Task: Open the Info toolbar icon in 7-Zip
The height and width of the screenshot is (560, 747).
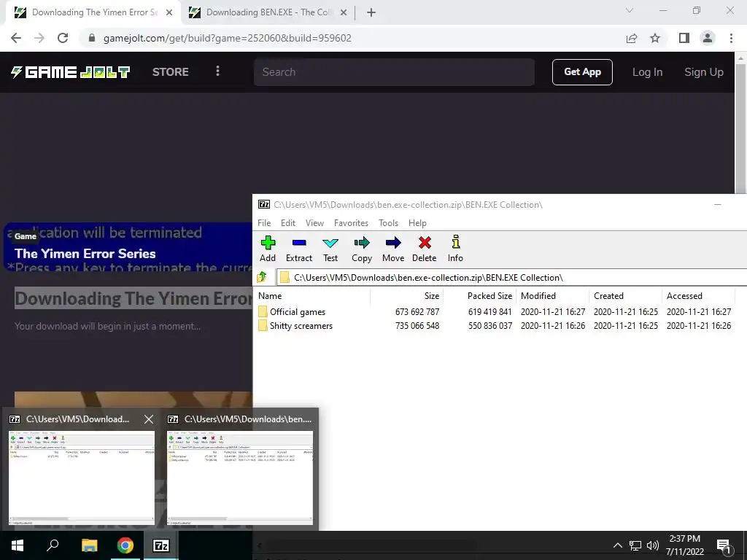Action: pos(455,242)
